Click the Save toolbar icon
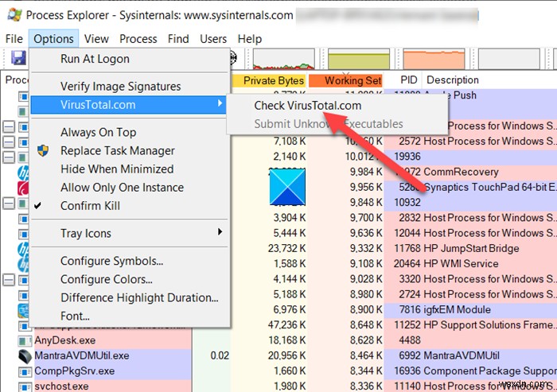Image resolution: width=557 pixels, height=392 pixels. [18, 57]
